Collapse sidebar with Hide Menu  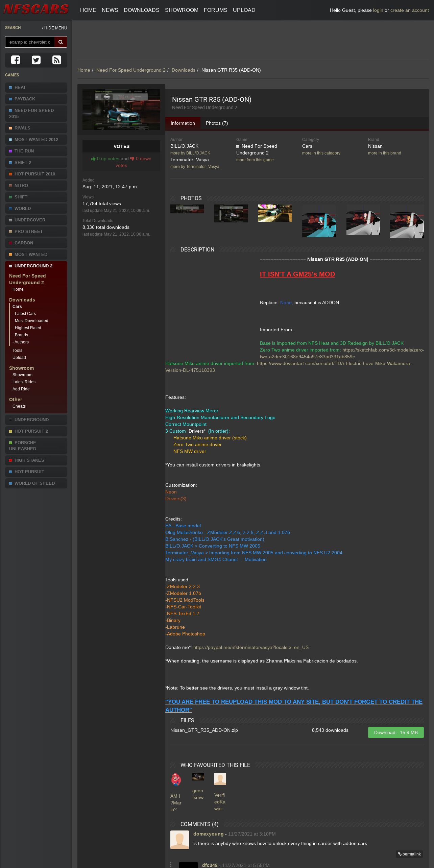[x=54, y=28]
